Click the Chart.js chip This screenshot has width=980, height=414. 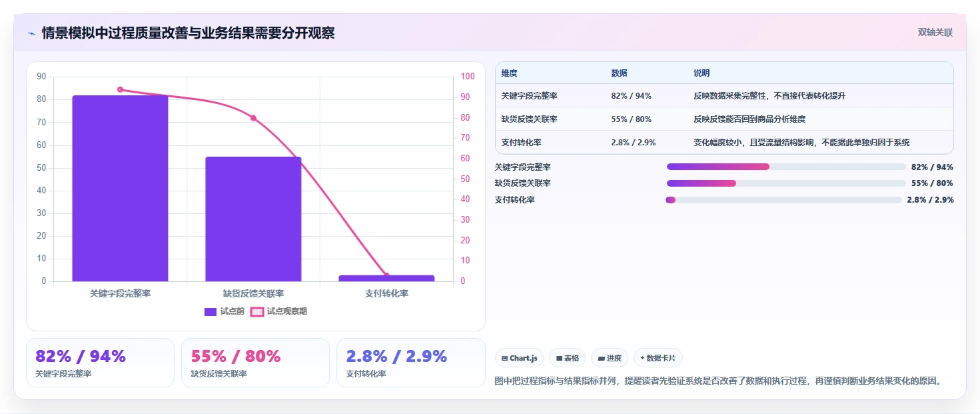click(520, 358)
